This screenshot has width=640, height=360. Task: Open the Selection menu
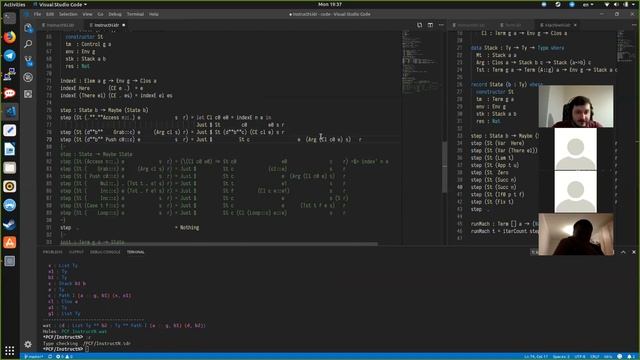pyautogui.click(x=68, y=14)
